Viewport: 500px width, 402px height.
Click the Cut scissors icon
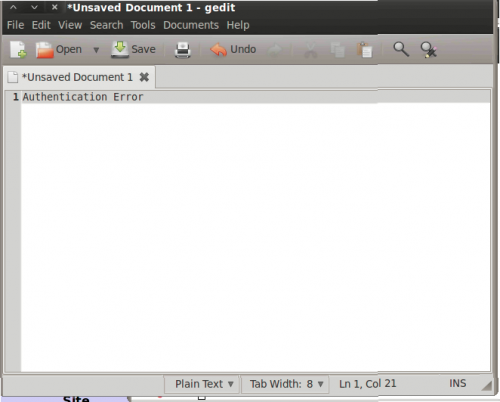(x=310, y=50)
